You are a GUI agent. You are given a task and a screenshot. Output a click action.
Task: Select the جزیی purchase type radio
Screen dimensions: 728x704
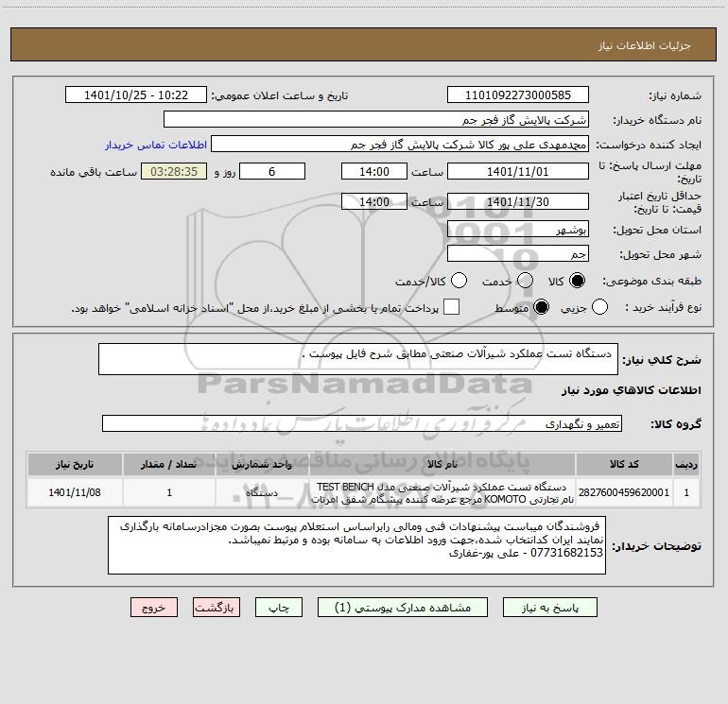pyautogui.click(x=599, y=307)
